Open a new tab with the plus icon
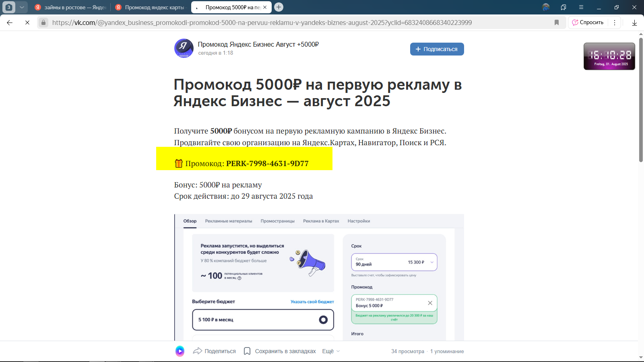The width and height of the screenshot is (644, 362). (279, 7)
